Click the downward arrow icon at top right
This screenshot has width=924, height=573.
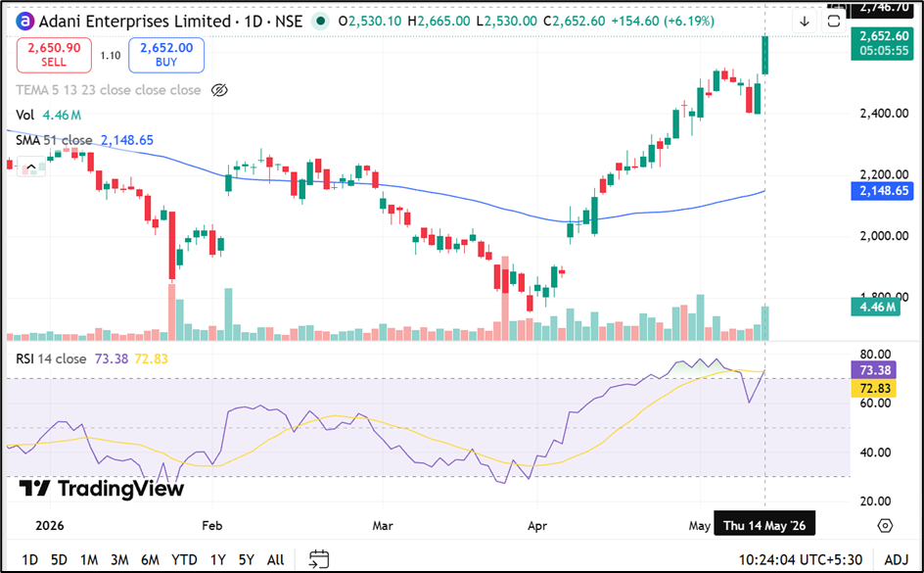(x=805, y=22)
